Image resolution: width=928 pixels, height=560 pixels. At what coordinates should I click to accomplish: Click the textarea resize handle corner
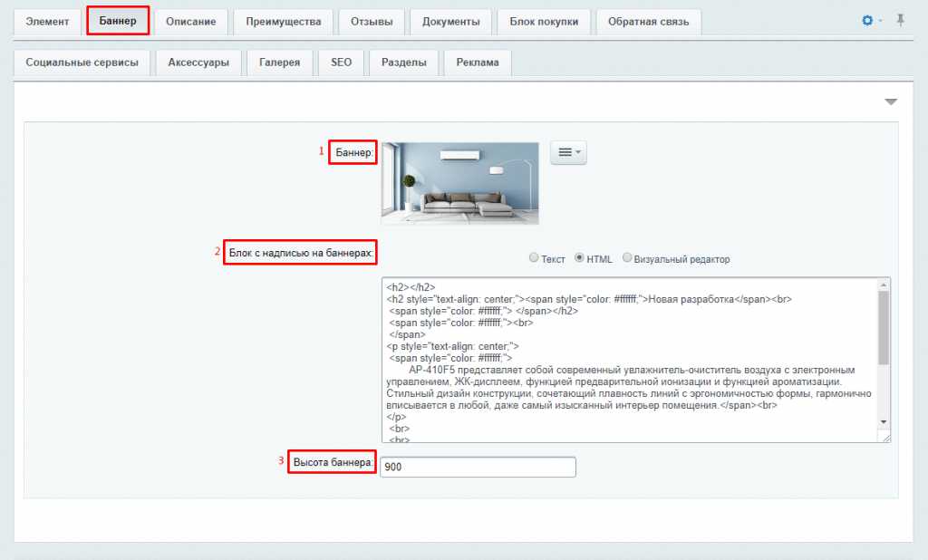coord(884,437)
